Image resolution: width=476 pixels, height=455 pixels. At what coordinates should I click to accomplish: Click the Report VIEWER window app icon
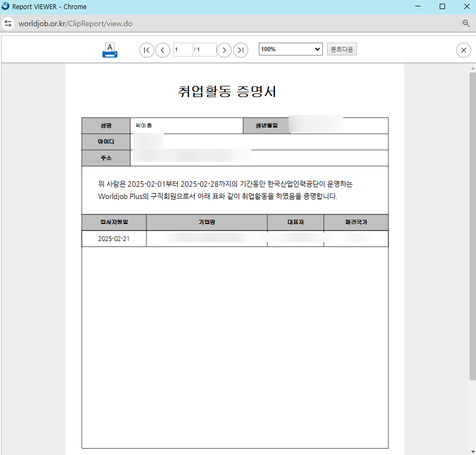pos(5,6)
